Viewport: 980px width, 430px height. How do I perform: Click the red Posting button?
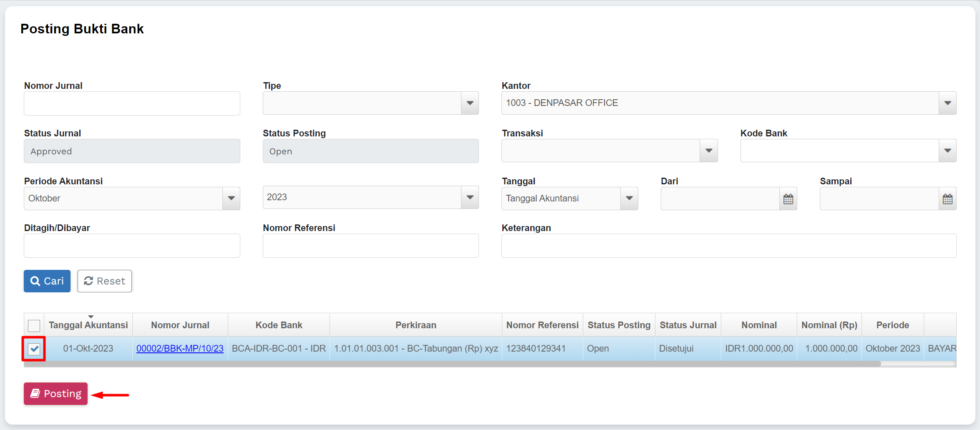(55, 394)
